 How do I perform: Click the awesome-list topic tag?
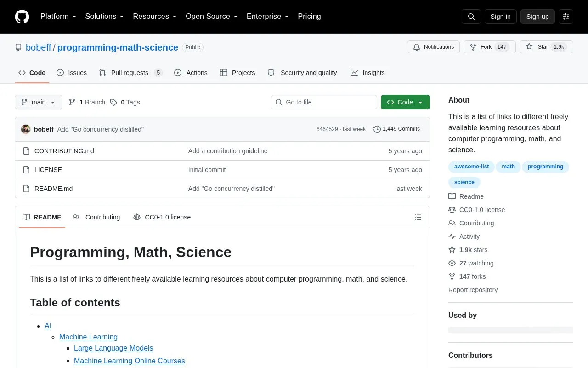471,167
